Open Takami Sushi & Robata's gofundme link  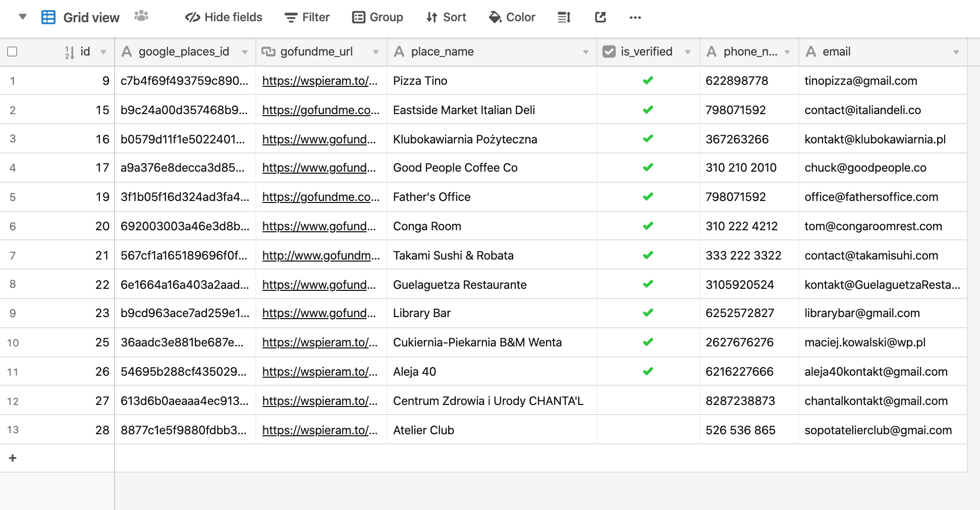321,256
